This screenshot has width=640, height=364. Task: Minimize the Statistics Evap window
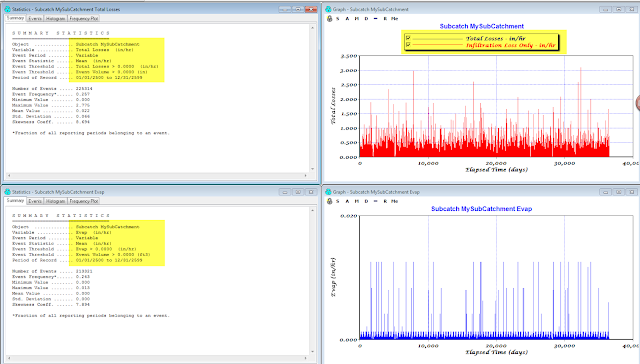pyautogui.click(x=285, y=192)
